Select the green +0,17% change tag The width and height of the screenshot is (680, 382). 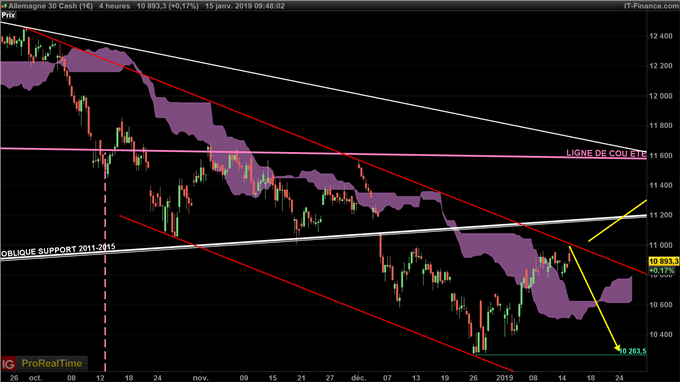(x=661, y=270)
